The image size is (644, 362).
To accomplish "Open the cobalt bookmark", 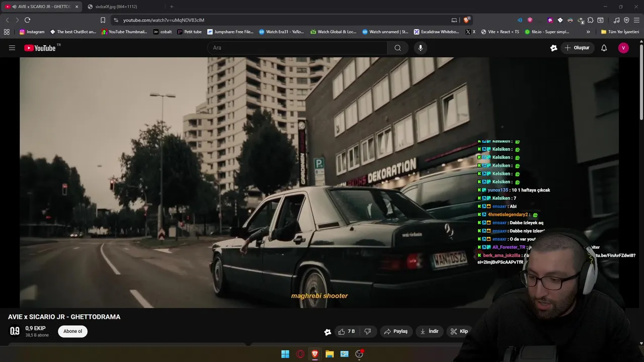I will 163,32.
